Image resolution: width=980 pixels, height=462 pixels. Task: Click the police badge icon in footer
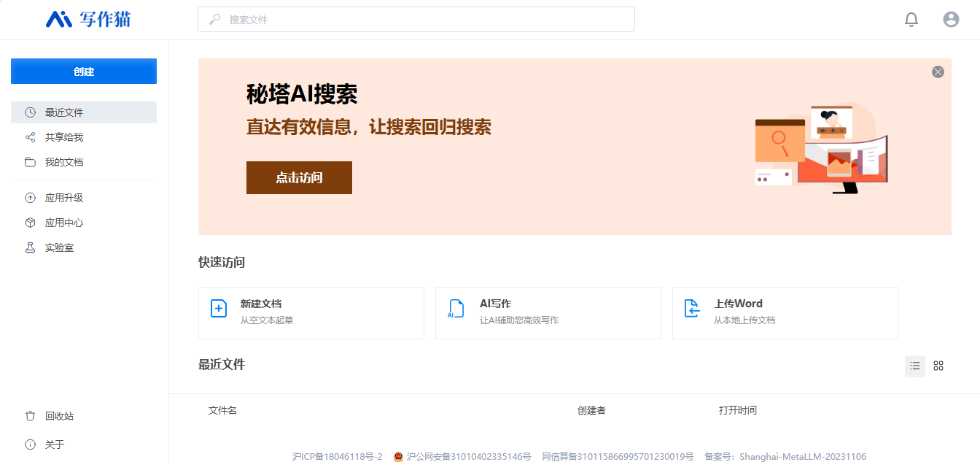point(398,457)
